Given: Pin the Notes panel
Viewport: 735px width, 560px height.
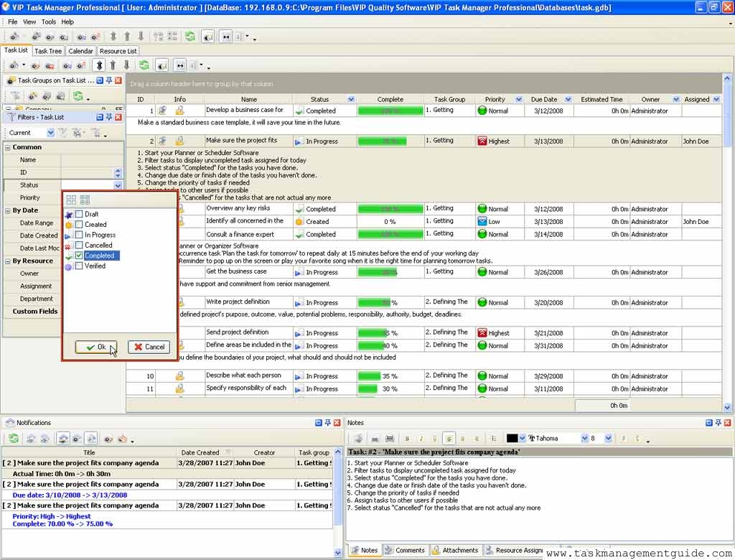Looking at the screenshot, I should coord(718,423).
